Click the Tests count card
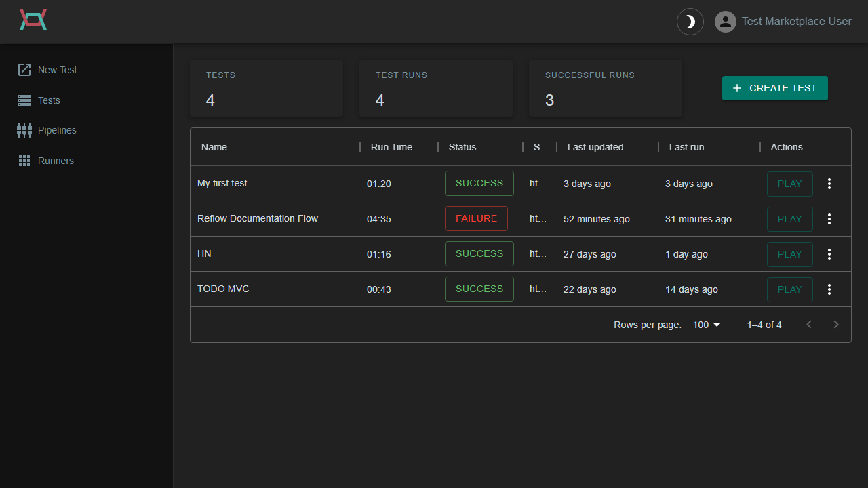This screenshot has width=868, height=488. [x=267, y=88]
